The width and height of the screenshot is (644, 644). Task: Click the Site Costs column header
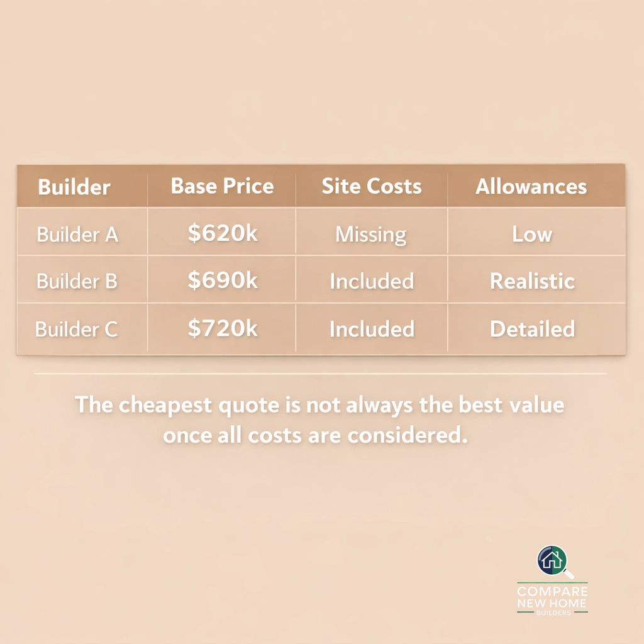(x=371, y=186)
